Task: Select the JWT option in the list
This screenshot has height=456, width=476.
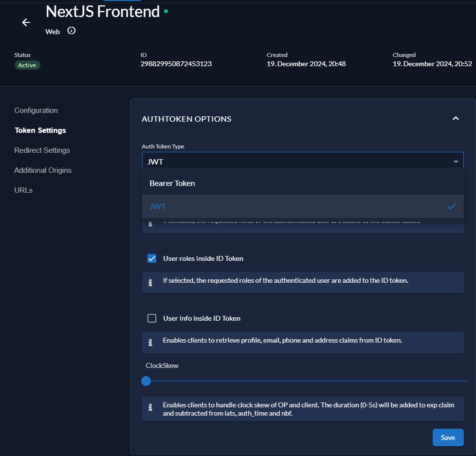Action: (x=303, y=206)
